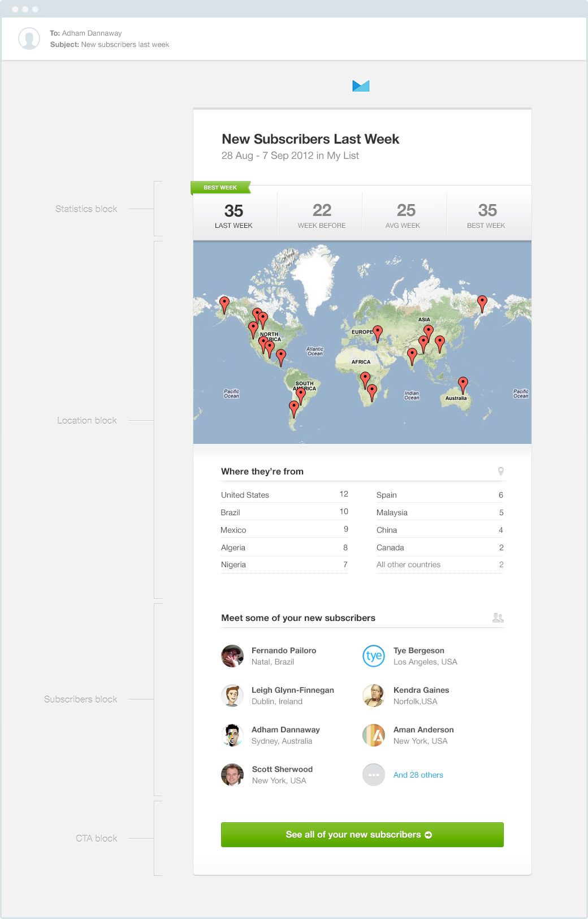
Task: Click the Fernando Pailoro name
Action: 284,650
